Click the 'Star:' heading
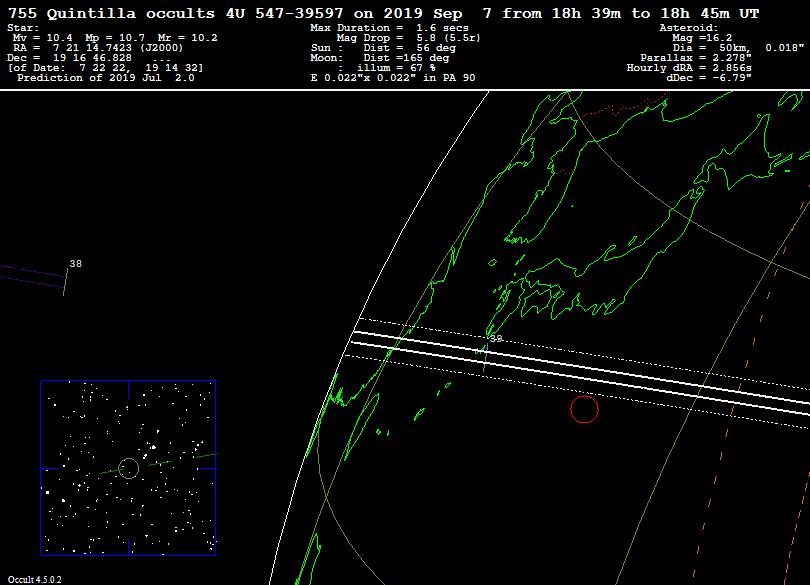Screen dimensions: 810x585 pos(23,28)
